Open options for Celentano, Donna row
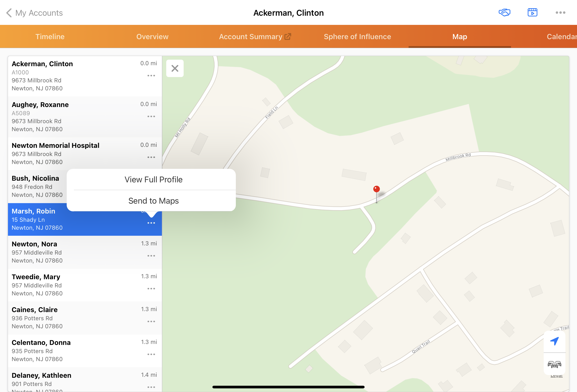Image resolution: width=577 pixels, height=392 pixels. [151, 354]
